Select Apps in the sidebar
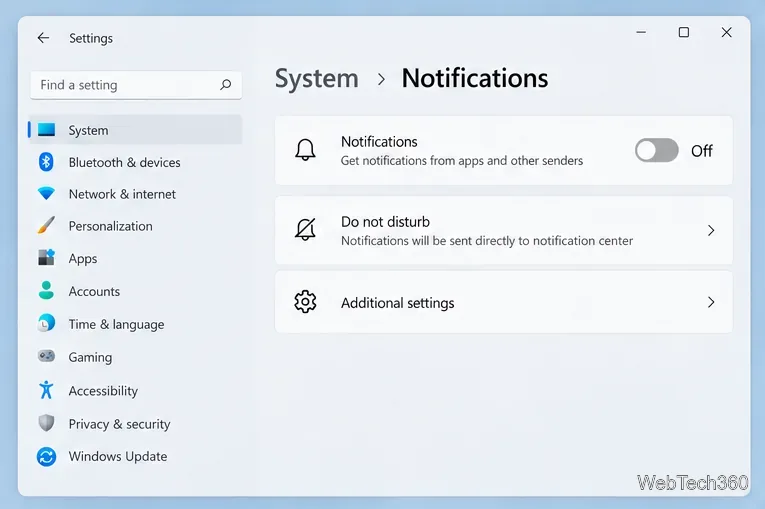 pyautogui.click(x=135, y=258)
